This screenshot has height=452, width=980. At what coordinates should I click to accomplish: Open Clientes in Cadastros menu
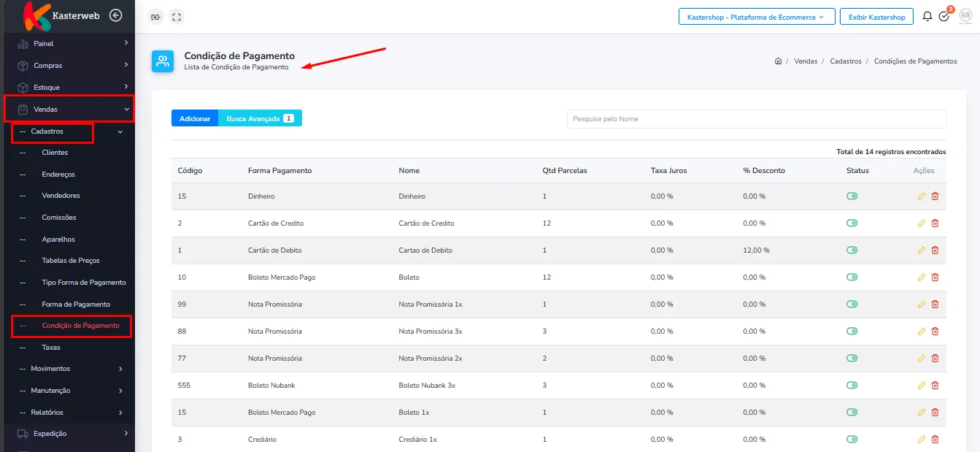pyautogui.click(x=55, y=153)
